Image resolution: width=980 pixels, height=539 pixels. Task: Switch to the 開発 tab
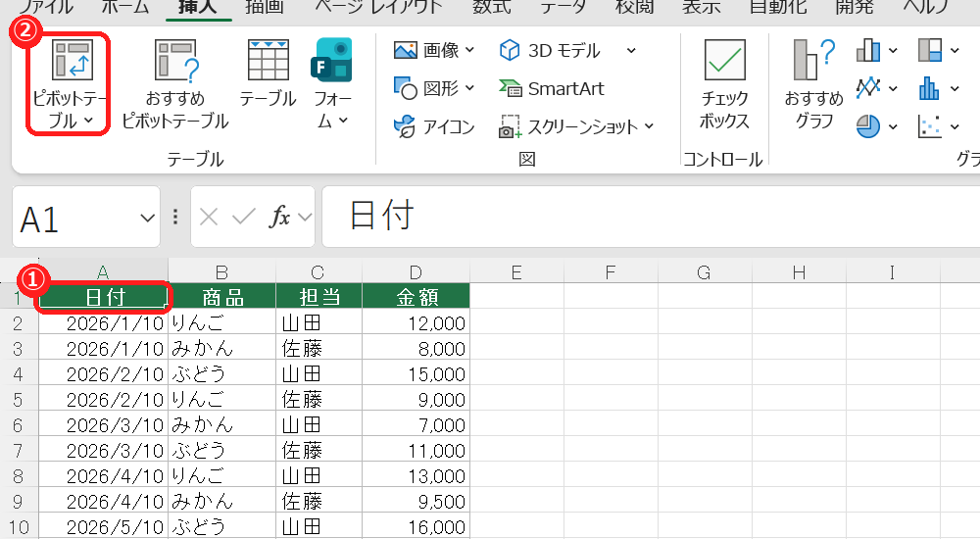pos(855,7)
